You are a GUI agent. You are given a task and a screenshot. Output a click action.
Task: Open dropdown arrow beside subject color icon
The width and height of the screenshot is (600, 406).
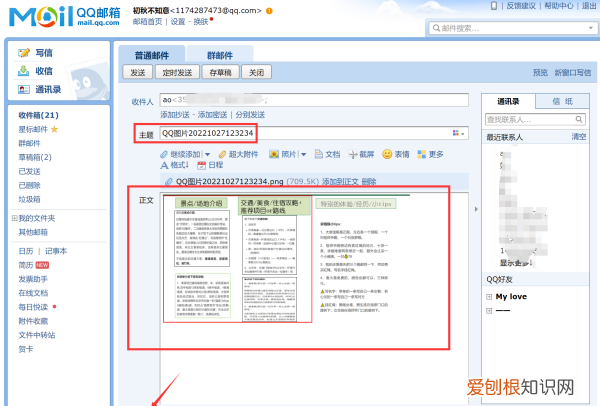click(x=463, y=134)
